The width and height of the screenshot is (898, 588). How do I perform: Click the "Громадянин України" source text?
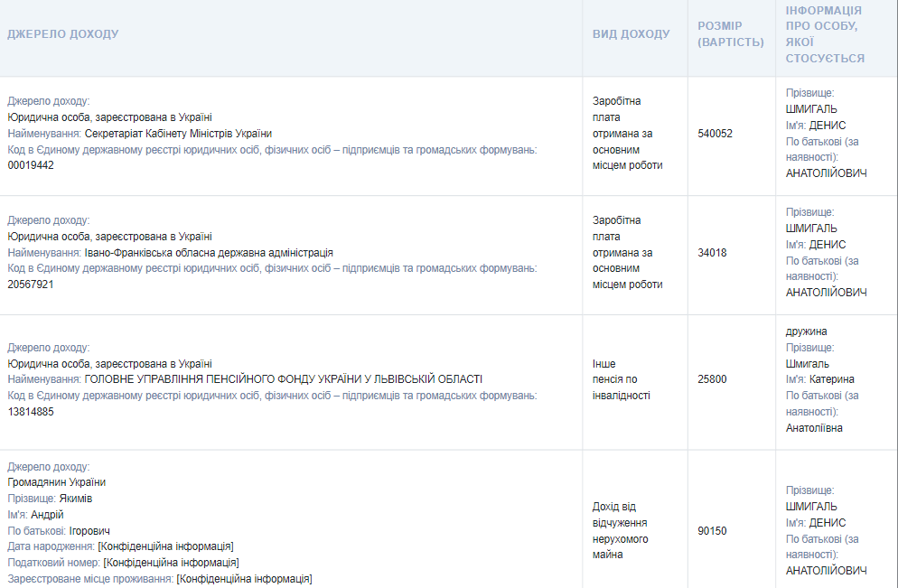(x=56, y=482)
